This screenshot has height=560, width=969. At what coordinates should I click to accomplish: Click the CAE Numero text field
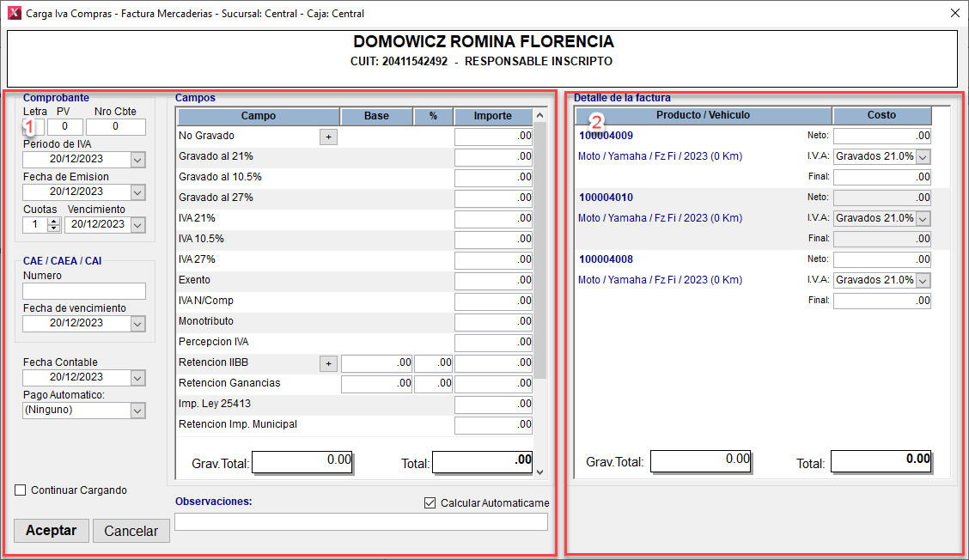tap(84, 292)
